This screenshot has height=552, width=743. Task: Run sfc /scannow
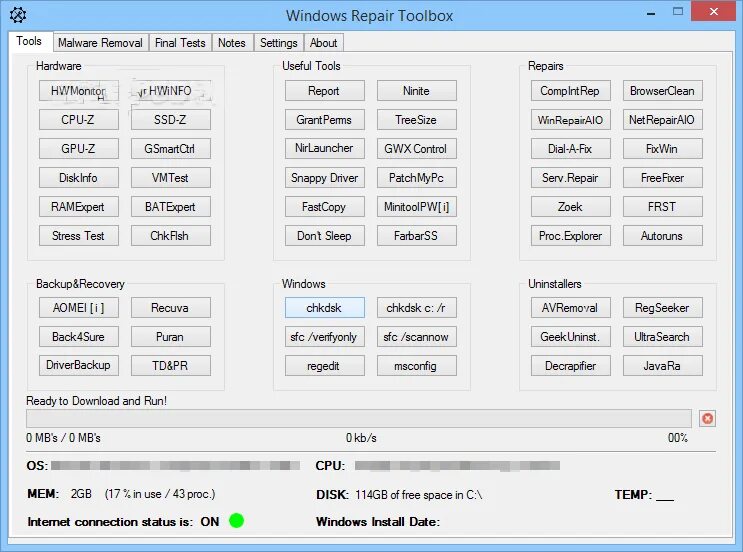tap(417, 336)
